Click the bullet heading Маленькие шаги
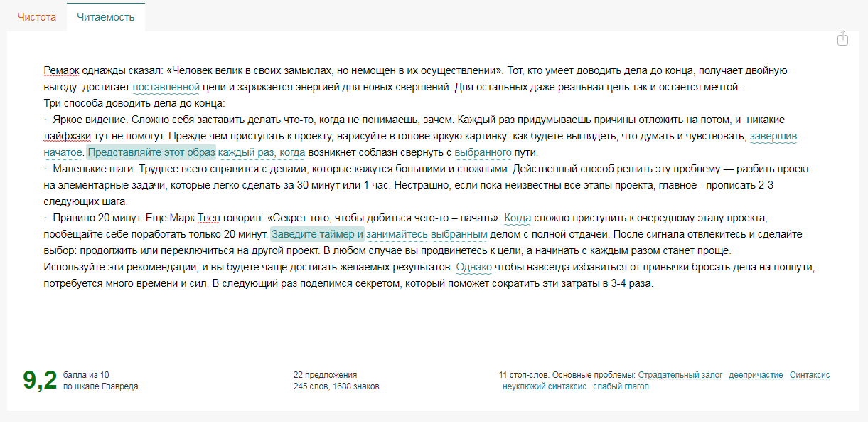Screen dimensions: 868x422 tap(93, 169)
